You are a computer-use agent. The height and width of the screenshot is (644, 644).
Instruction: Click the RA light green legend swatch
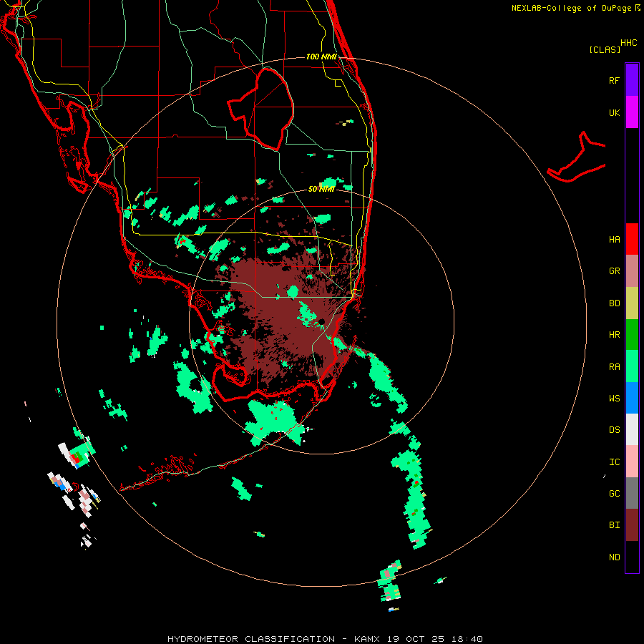pyautogui.click(x=632, y=366)
